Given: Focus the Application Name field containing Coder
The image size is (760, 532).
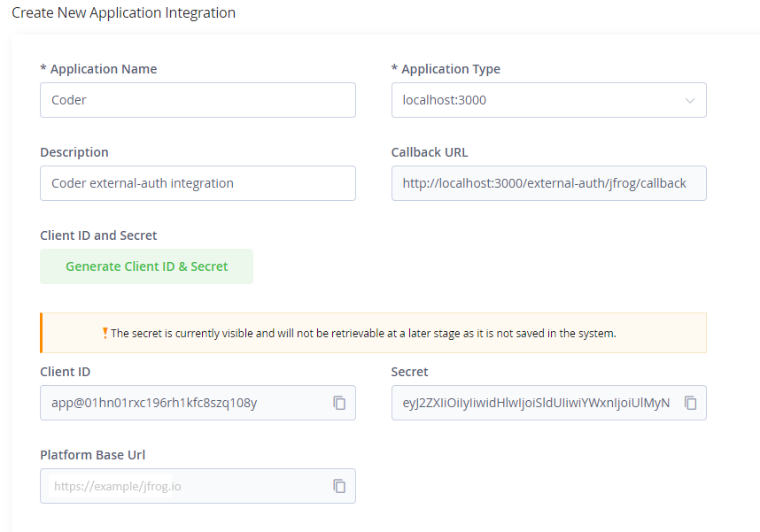Looking at the screenshot, I should tap(198, 100).
